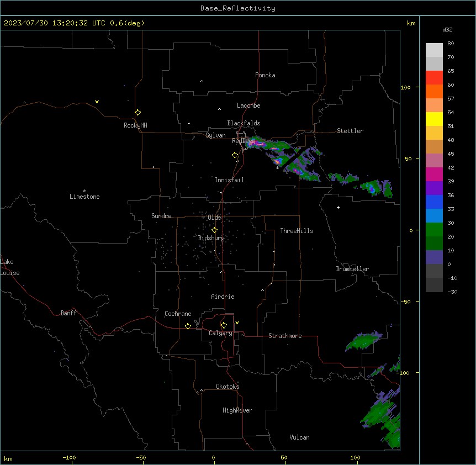Click the Sundre city label
Screen dimensions: 476x465
pos(161,216)
